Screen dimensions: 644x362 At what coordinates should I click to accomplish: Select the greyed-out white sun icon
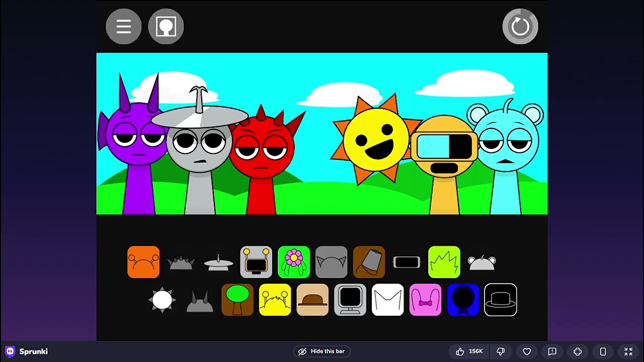162,300
